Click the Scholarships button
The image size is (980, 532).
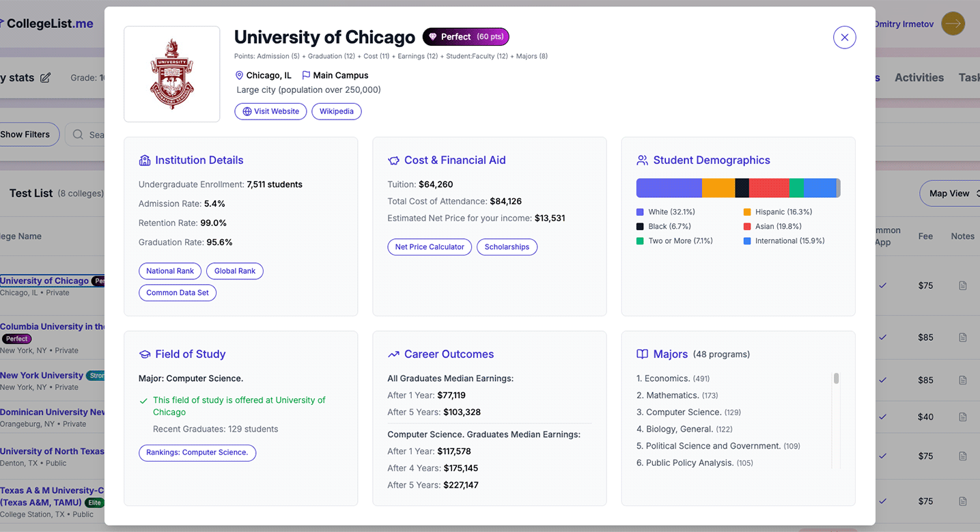pyautogui.click(x=507, y=247)
